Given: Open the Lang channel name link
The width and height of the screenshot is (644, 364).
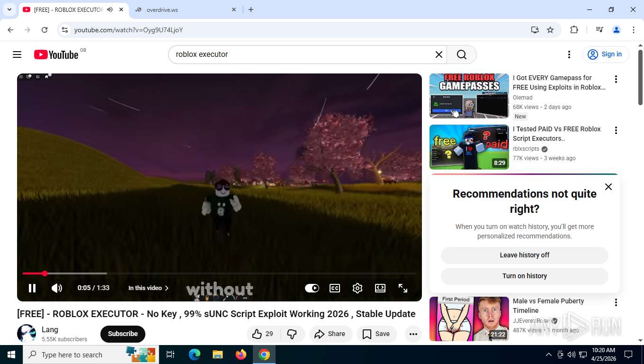Looking at the screenshot, I should (50, 329).
